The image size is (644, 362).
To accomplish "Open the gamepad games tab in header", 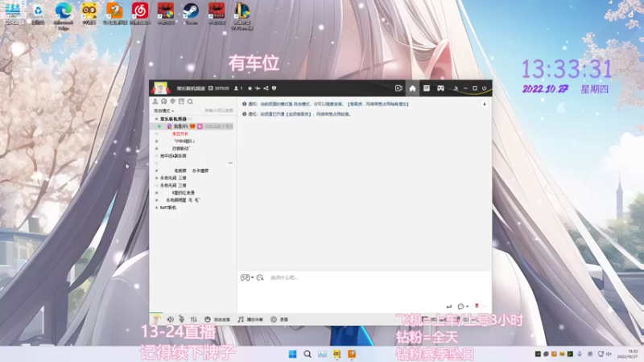I will pos(440,88).
